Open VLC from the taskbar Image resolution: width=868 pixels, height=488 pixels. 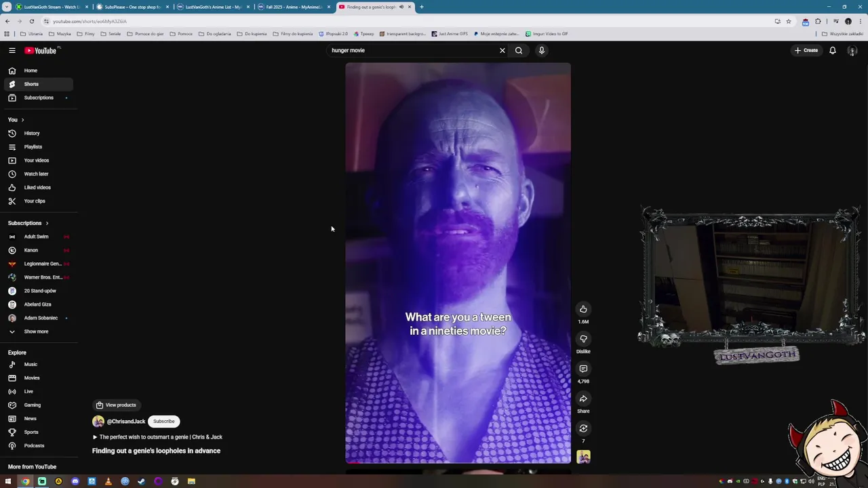click(108, 481)
